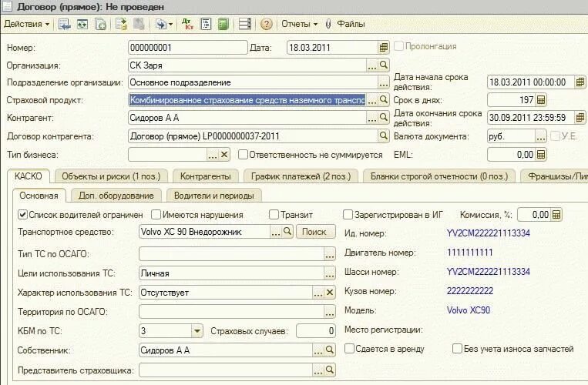Clear Характер использования ТС with X
The width and height of the screenshot is (588, 385).
coord(330,293)
